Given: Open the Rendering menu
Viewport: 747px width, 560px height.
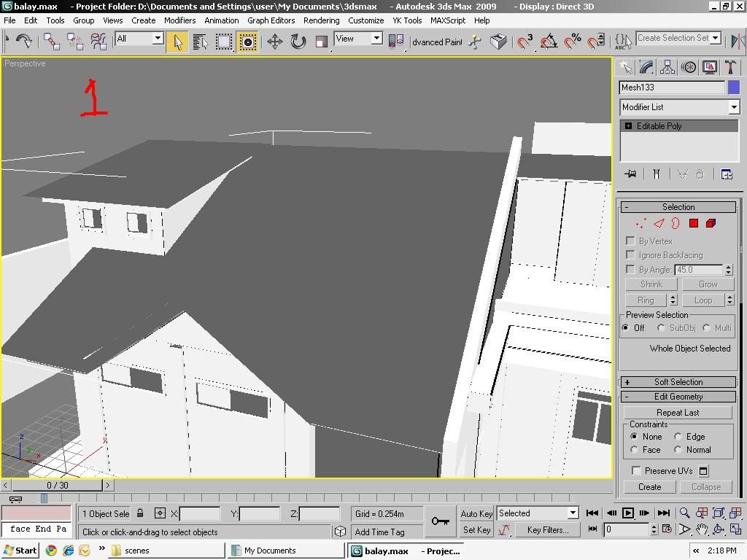Looking at the screenshot, I should pyautogui.click(x=321, y=20).
